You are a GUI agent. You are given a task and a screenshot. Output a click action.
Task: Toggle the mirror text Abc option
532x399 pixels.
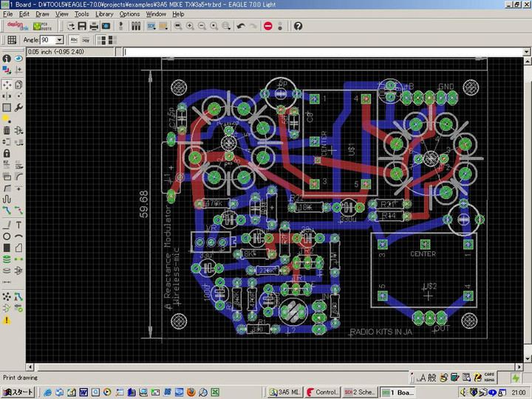pyautogui.click(x=87, y=40)
